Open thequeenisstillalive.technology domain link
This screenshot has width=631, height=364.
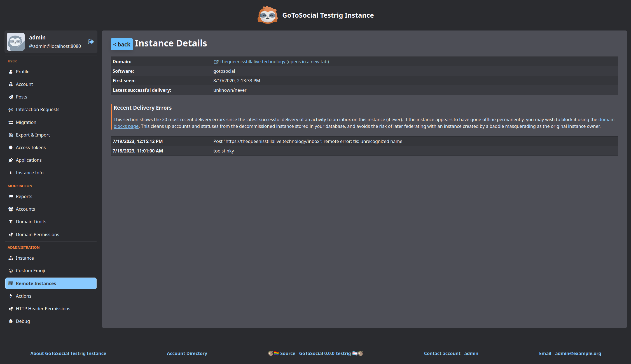point(274,62)
